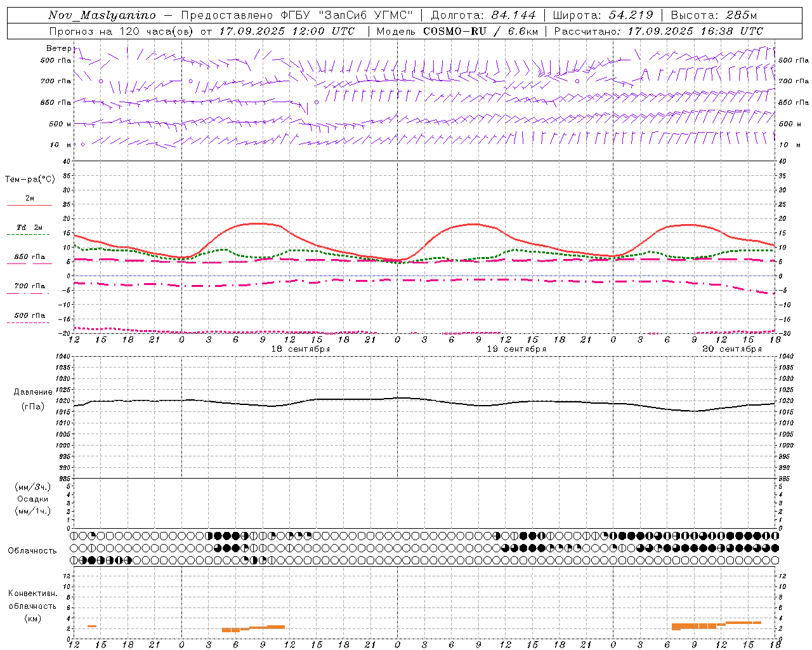This screenshot has height=650, width=812.
Task: Click the Высота: 285м value
Action: 714,15
